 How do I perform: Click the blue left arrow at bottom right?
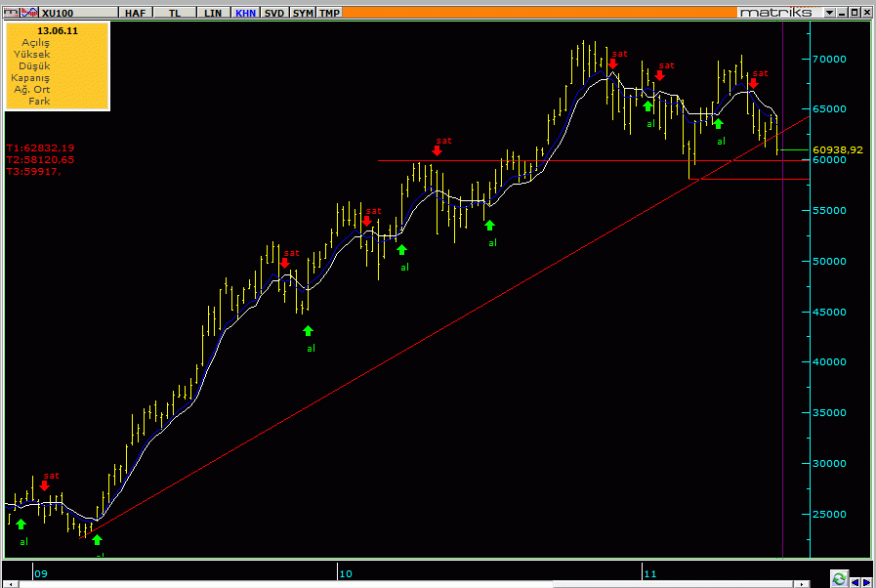[853, 580]
